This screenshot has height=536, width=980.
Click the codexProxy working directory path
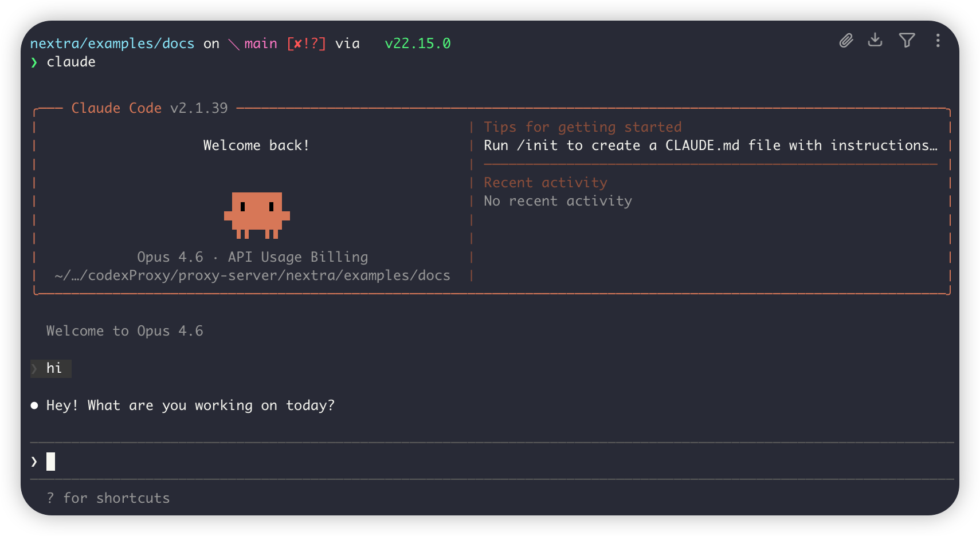[252, 275]
